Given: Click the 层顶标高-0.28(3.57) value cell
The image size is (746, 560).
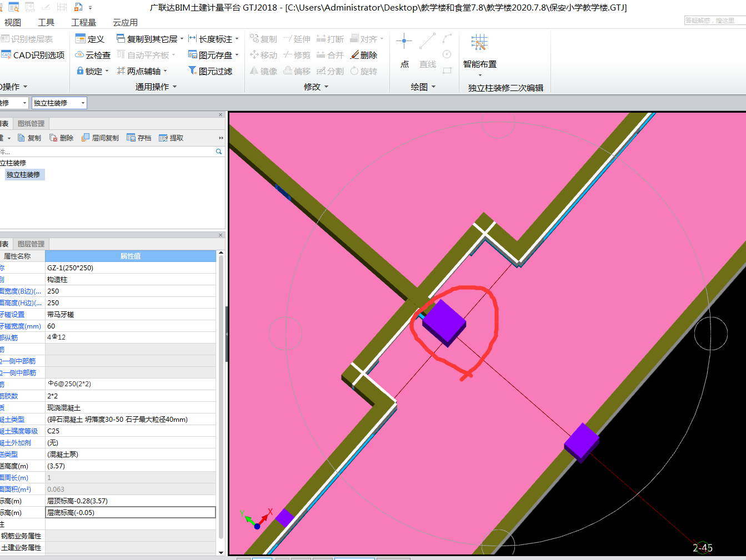Looking at the screenshot, I should (x=131, y=501).
